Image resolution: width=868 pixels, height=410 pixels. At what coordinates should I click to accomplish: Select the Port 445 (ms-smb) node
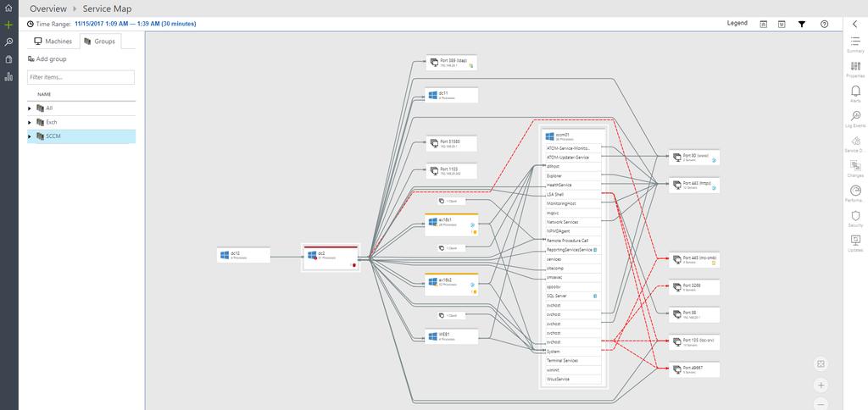click(694, 259)
